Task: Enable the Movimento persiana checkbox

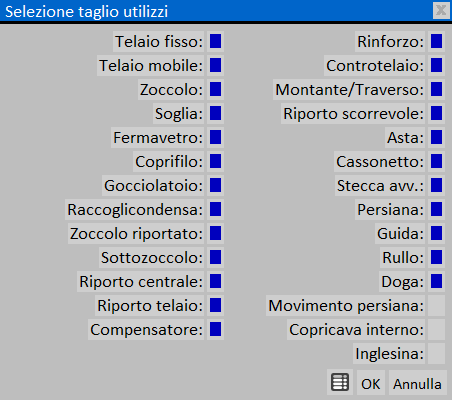Action: pyautogui.click(x=436, y=305)
